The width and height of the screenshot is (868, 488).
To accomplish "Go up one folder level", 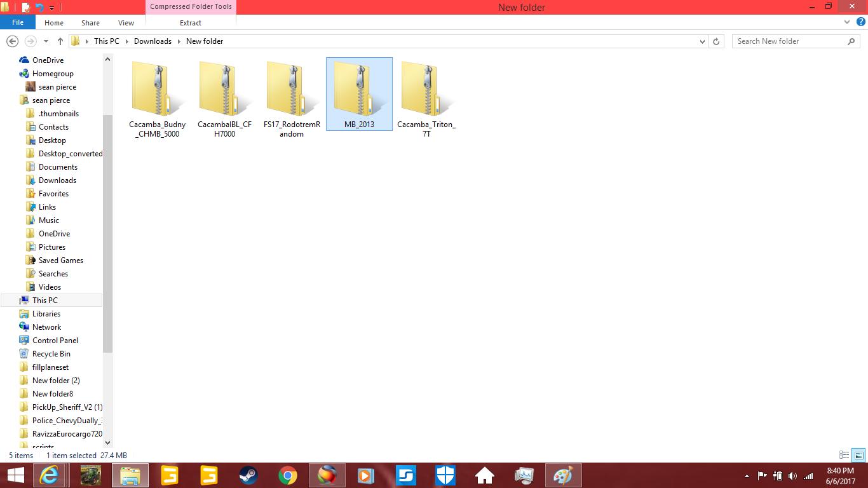I will coord(60,41).
